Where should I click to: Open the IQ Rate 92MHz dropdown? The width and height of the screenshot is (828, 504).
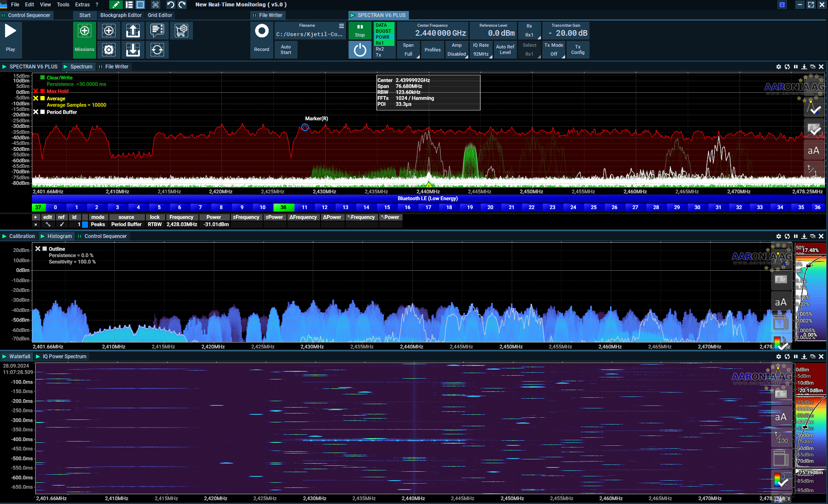(x=481, y=50)
